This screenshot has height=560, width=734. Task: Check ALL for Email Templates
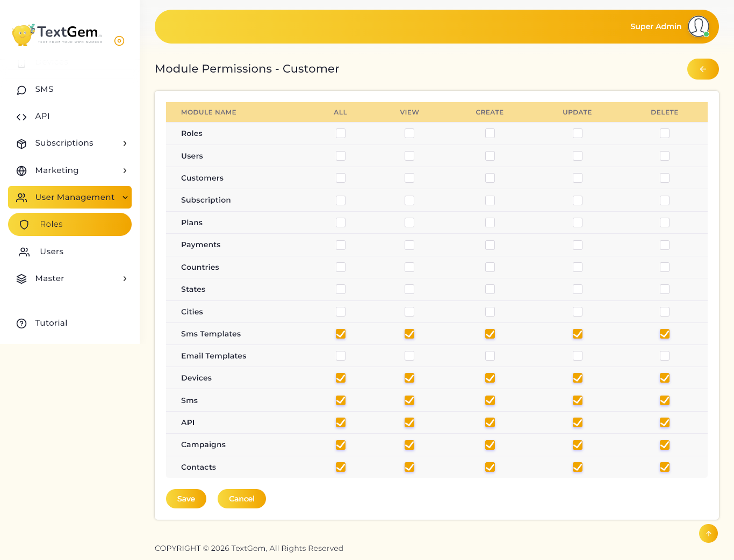341,356
